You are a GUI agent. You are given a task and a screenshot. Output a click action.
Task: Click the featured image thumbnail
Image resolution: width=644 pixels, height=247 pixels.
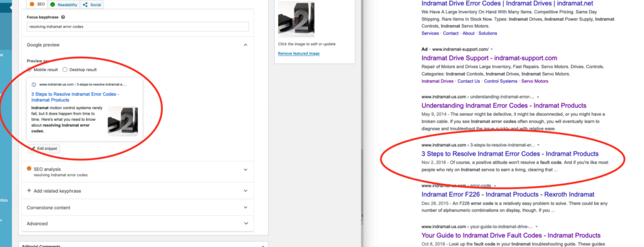(296, 20)
